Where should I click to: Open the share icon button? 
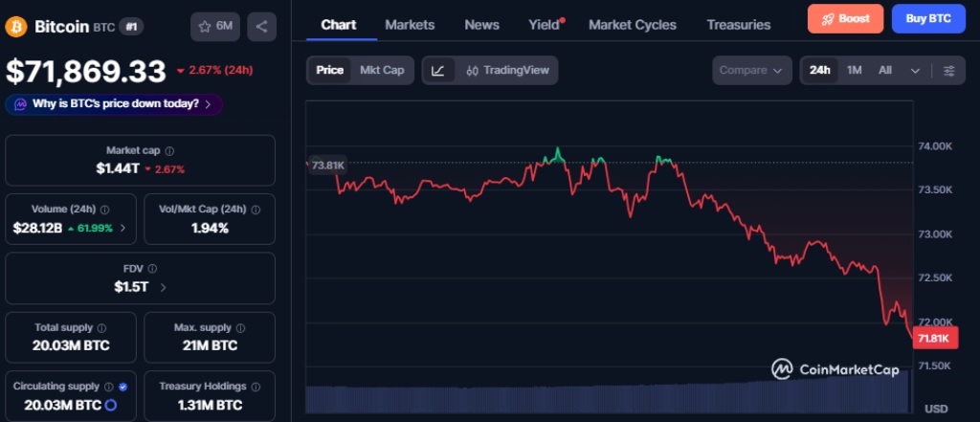click(x=262, y=27)
